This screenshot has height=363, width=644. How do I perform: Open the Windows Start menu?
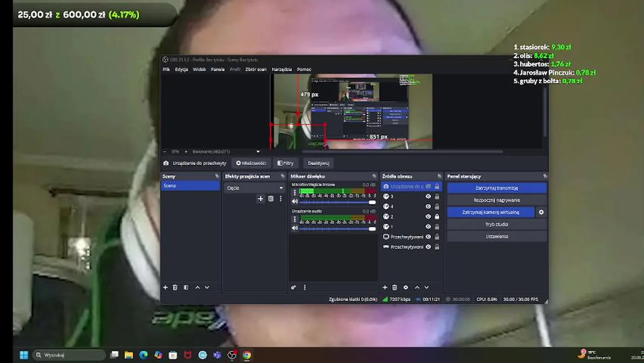(24, 355)
